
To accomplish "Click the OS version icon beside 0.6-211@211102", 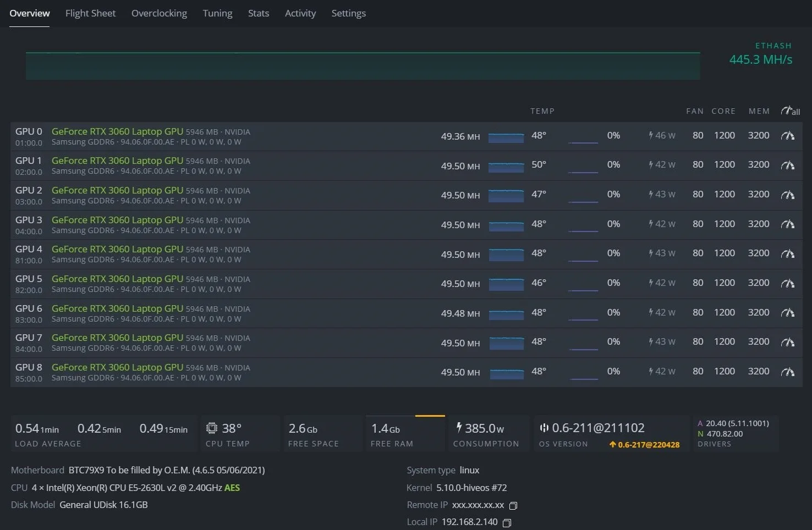I will pos(544,428).
